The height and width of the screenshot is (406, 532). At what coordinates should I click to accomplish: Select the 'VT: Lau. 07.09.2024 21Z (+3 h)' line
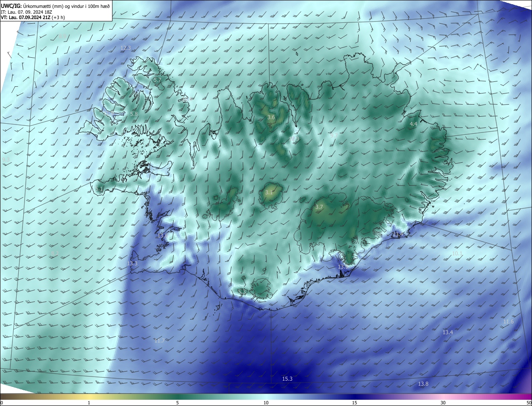33,17
